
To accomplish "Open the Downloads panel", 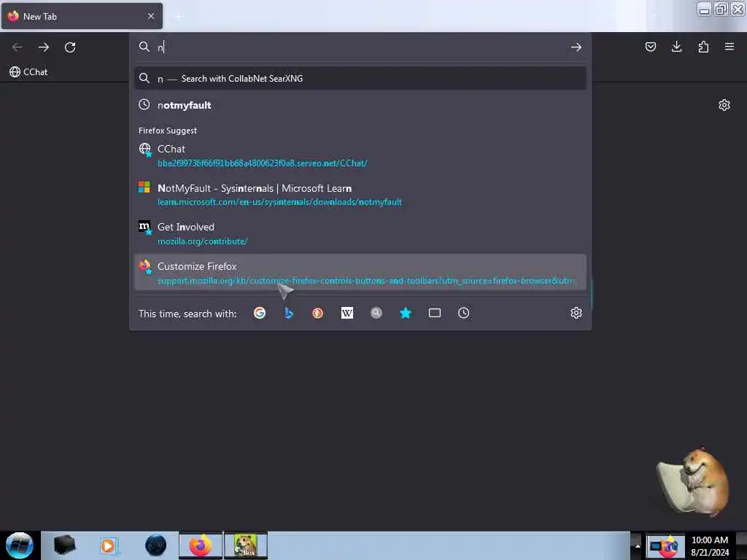I will click(x=676, y=47).
